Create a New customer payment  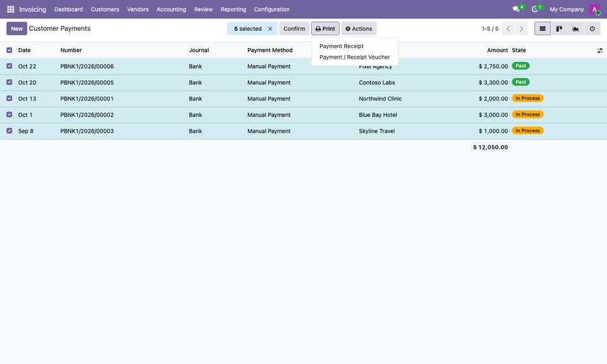click(x=16, y=28)
